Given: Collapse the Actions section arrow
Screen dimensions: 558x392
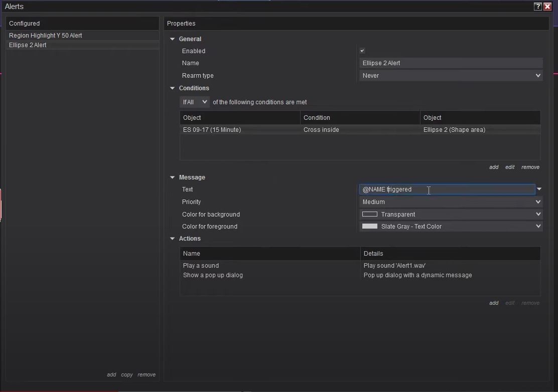Looking at the screenshot, I should click(x=173, y=239).
